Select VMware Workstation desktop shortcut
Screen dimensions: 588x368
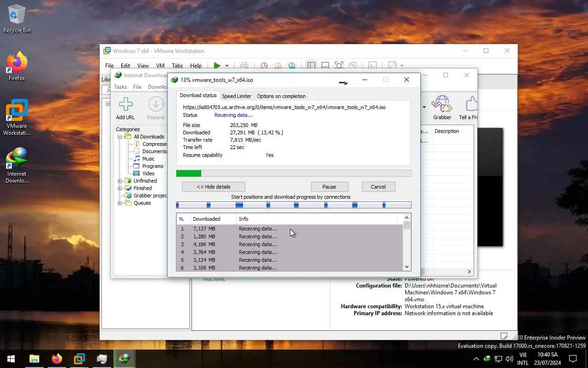17,118
